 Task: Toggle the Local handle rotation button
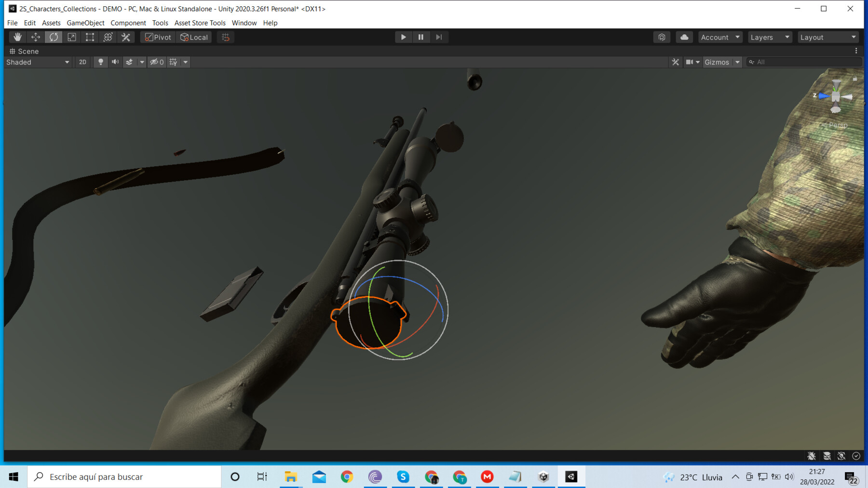click(x=194, y=37)
